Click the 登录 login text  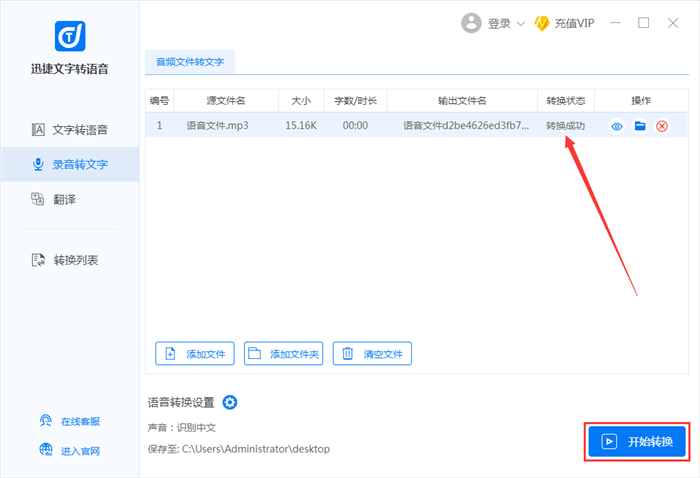(499, 23)
